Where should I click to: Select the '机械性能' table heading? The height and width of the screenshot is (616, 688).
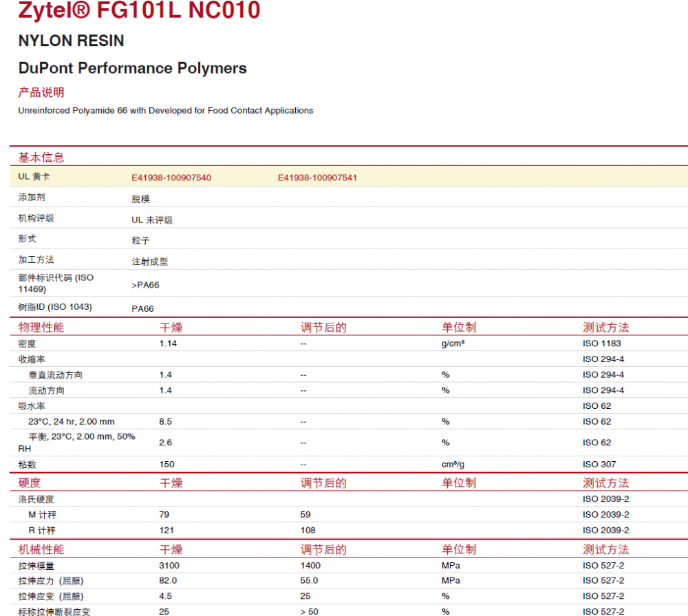pyautogui.click(x=41, y=549)
